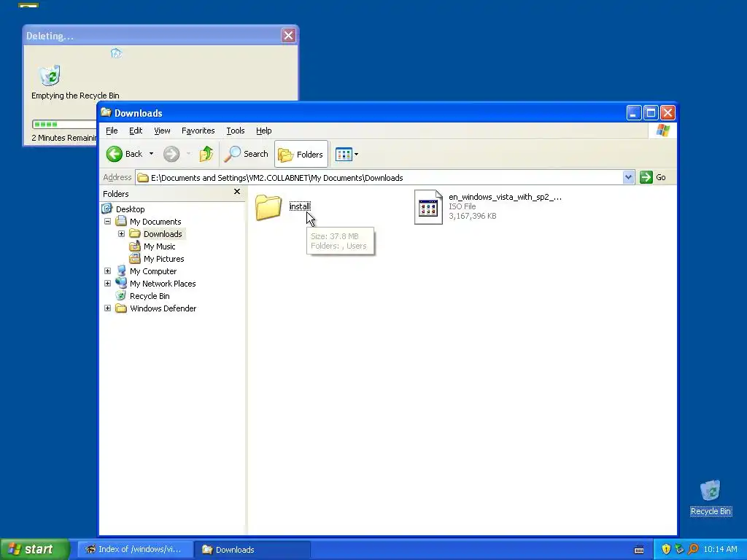
Task: Select Desktop in the folder tree
Action: (130, 209)
